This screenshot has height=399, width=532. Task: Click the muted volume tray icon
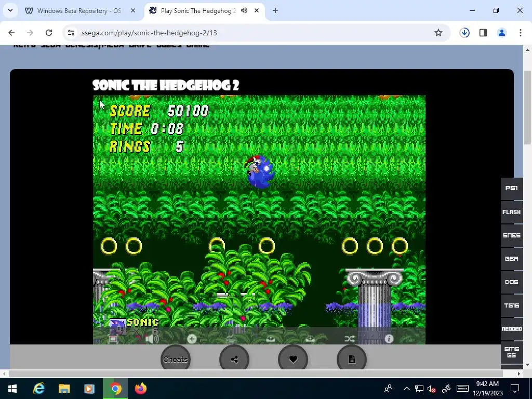[432, 389]
